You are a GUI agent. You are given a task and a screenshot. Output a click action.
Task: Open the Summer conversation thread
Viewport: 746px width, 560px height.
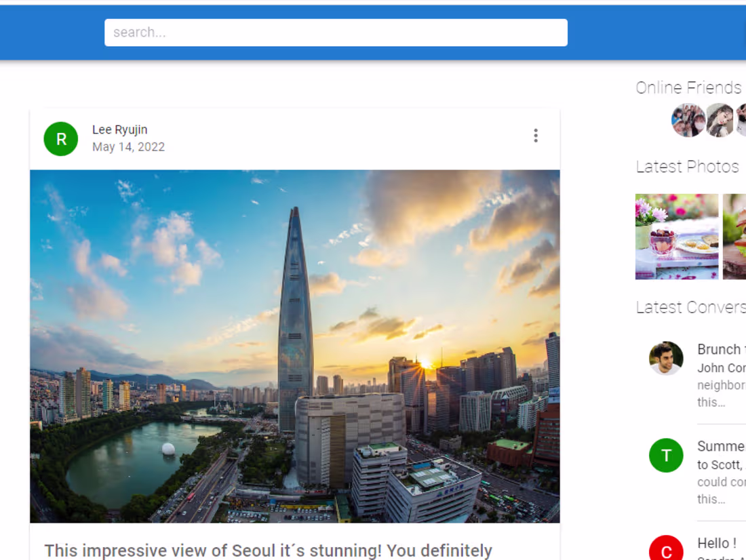pos(720,446)
